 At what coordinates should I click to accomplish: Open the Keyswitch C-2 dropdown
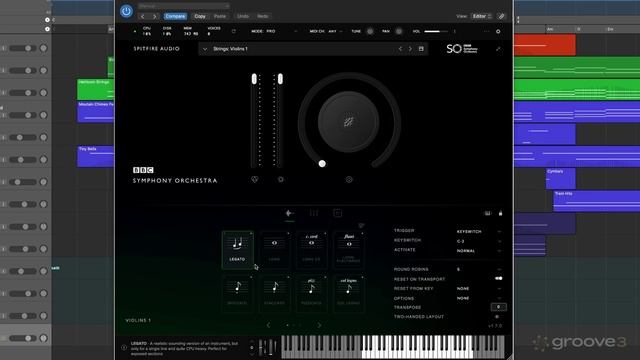pyautogui.click(x=478, y=241)
